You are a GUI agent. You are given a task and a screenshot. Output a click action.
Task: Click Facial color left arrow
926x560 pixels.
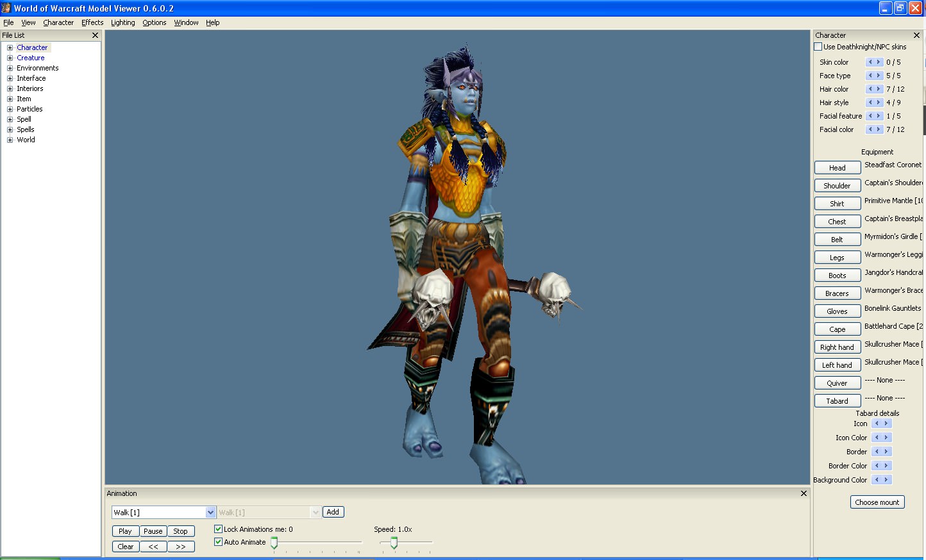point(870,129)
